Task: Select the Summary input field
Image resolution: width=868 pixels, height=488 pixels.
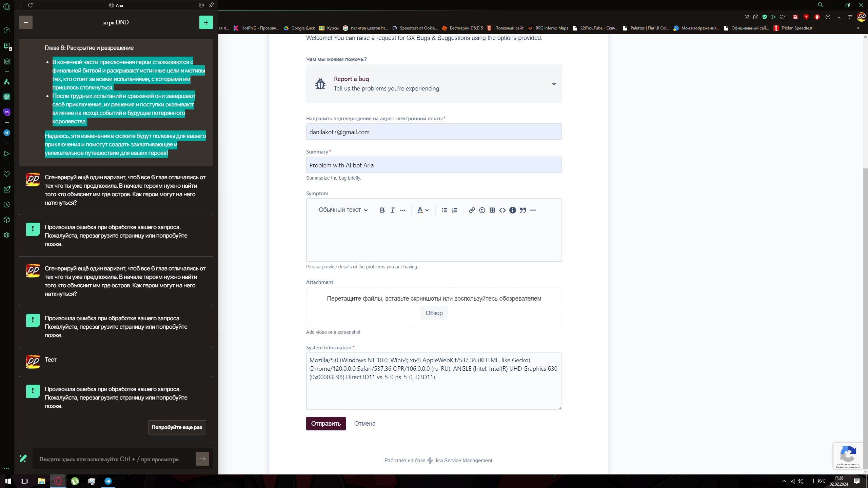Action: pos(434,165)
